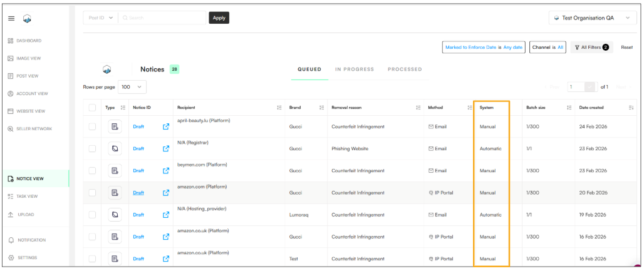Open Post View in sidebar

coord(23,76)
